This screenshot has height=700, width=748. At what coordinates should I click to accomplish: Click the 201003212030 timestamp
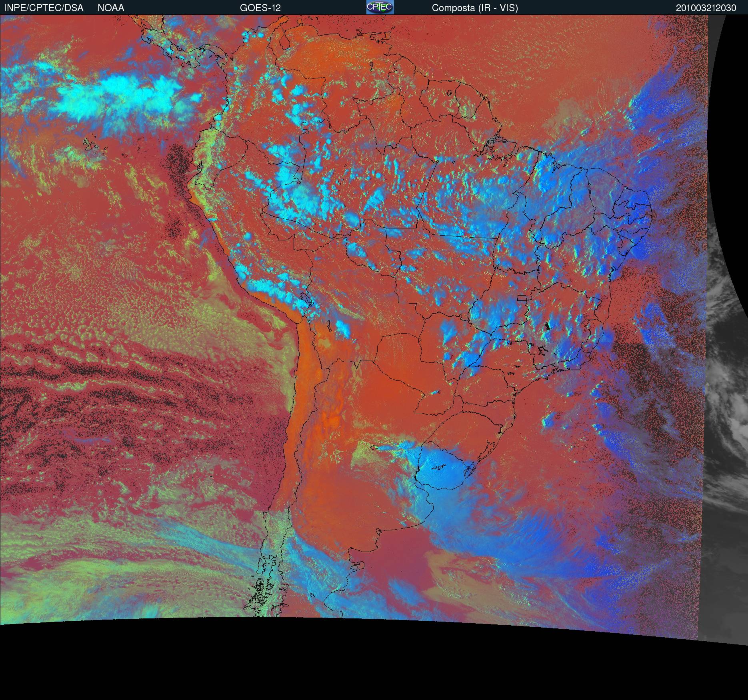[x=706, y=8]
